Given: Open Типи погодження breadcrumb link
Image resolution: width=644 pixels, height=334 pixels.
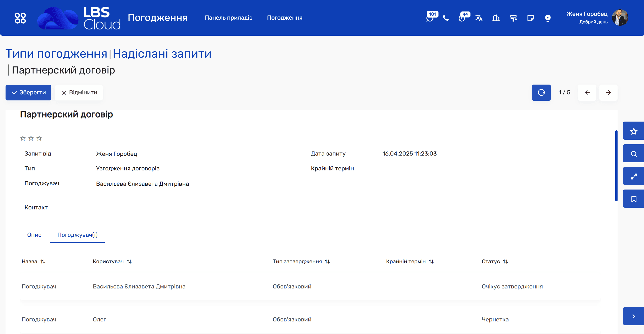Looking at the screenshot, I should click(56, 54).
